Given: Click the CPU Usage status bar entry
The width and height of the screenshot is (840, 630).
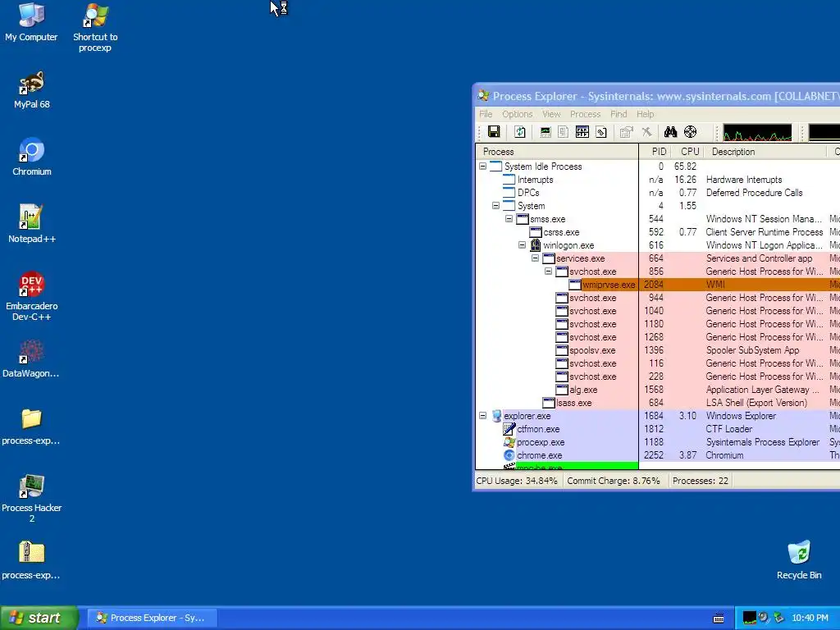Looking at the screenshot, I should point(517,481).
